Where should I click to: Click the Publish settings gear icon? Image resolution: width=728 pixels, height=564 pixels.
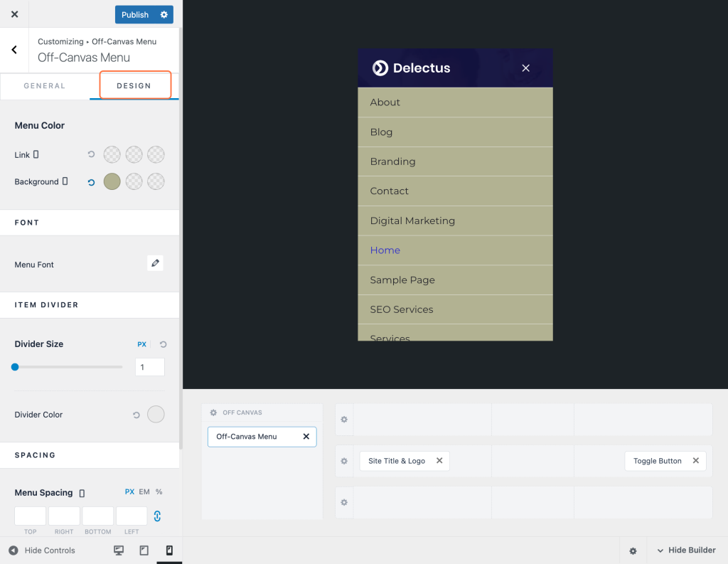click(164, 14)
